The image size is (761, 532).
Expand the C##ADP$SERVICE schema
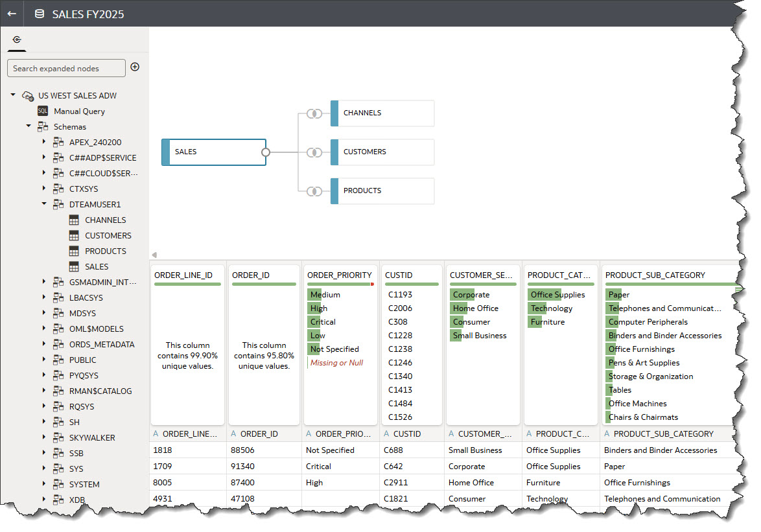(43, 157)
